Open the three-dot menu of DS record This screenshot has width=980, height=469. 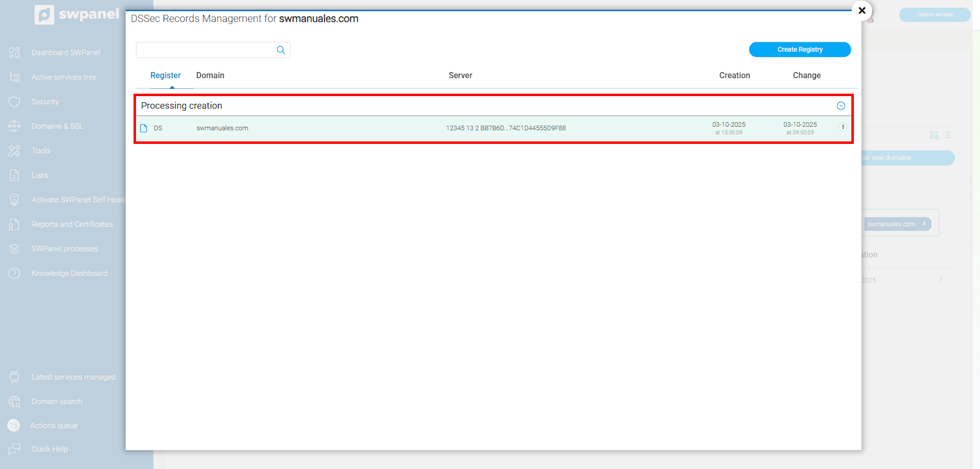[x=843, y=127]
